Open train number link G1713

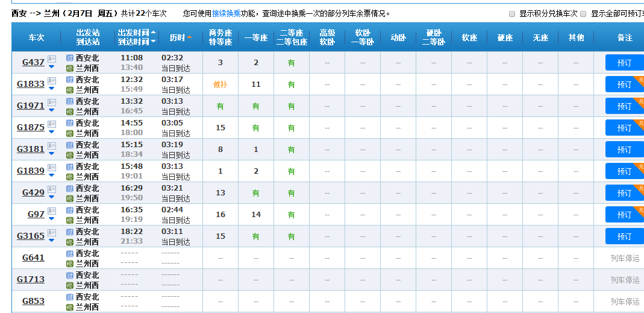click(x=30, y=280)
